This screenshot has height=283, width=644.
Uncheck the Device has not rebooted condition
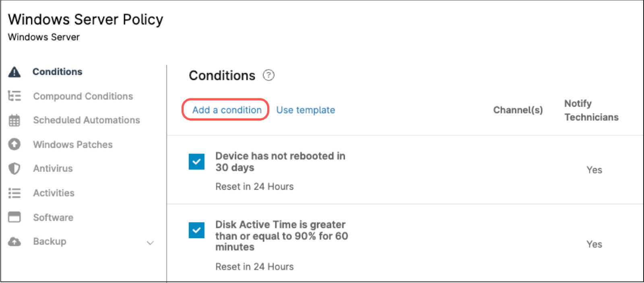196,162
